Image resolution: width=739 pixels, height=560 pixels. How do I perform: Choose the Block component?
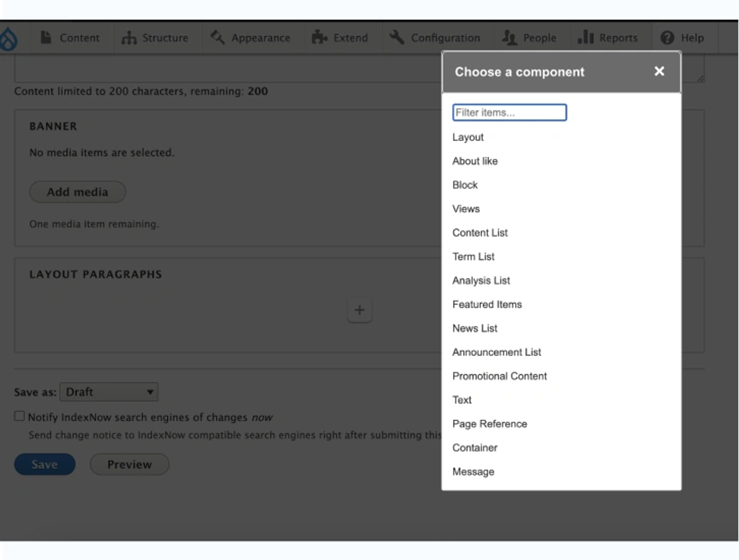click(x=465, y=185)
